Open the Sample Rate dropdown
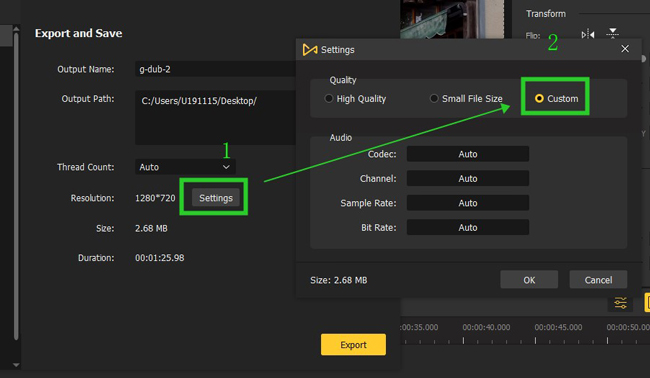Image resolution: width=650 pixels, height=378 pixels. click(x=468, y=203)
